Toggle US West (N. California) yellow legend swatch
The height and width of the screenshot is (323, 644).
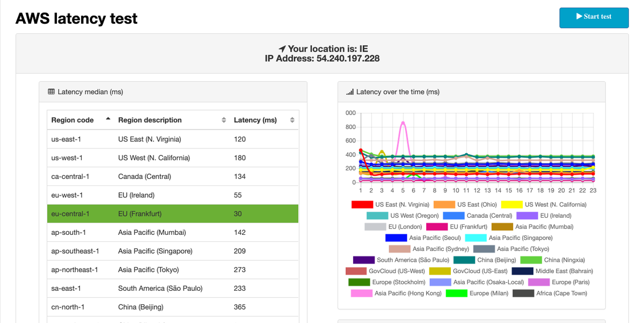[512, 205]
